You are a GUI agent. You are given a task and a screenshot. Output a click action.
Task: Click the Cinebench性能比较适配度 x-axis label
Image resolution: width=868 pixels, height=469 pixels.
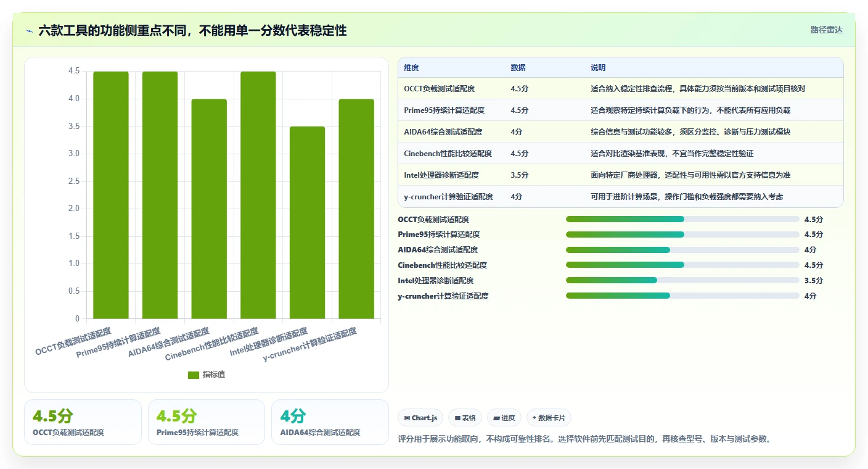pos(212,344)
